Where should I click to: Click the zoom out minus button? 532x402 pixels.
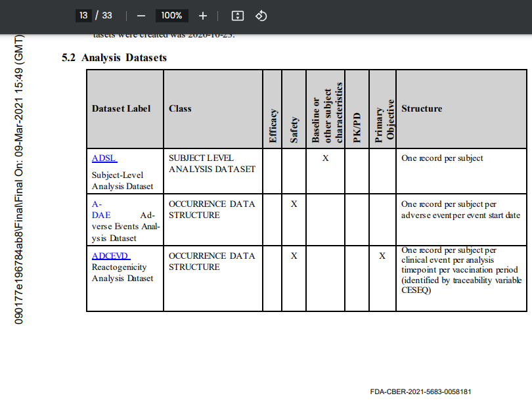click(x=141, y=16)
